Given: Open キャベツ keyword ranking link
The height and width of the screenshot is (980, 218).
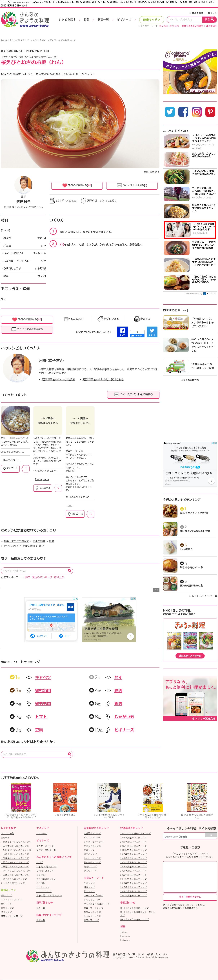Looking at the screenshot, I should pos(43,678).
